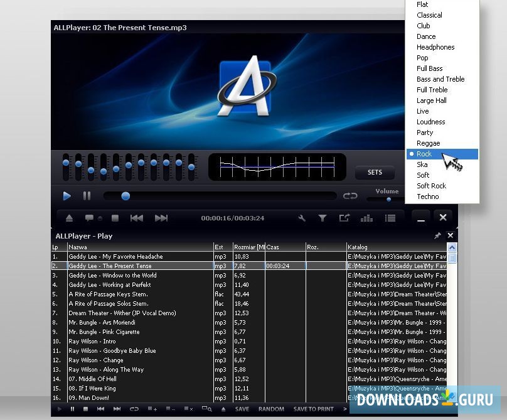The image size is (507, 420).
Task: Select the checked Rock preset
Action: click(x=442, y=154)
